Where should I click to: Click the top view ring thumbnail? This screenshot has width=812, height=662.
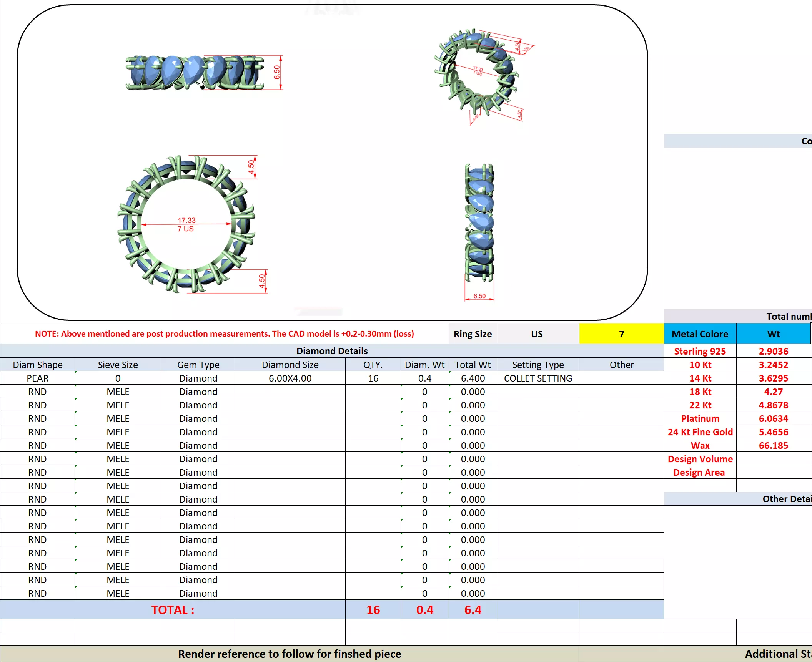195,72
